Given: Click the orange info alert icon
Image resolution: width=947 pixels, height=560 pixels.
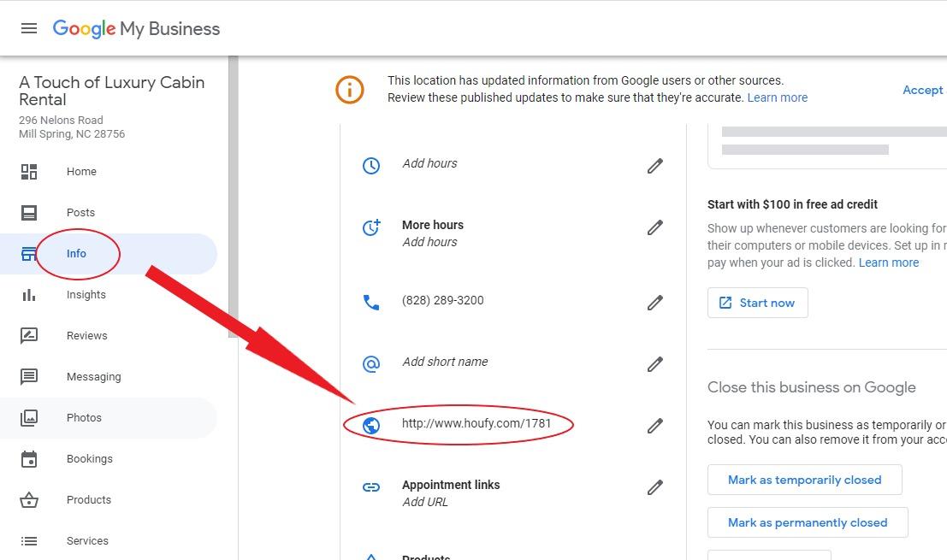Looking at the screenshot, I should coord(350,90).
